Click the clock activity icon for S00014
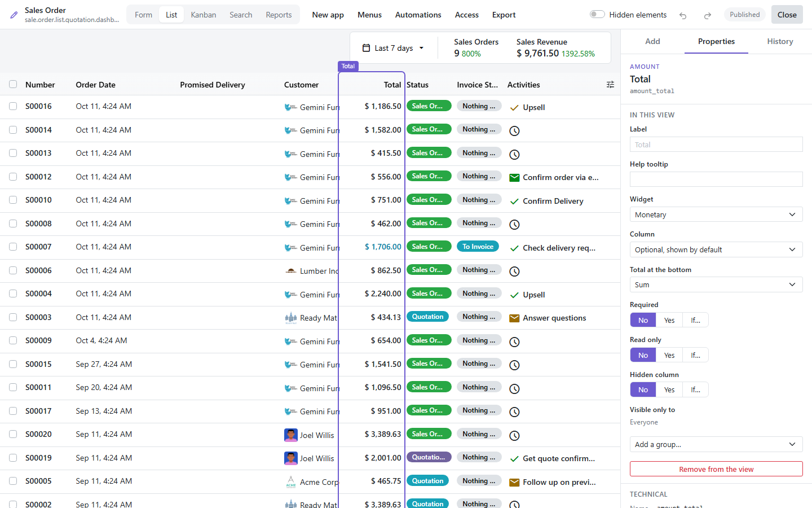812x508 pixels. [x=514, y=131]
